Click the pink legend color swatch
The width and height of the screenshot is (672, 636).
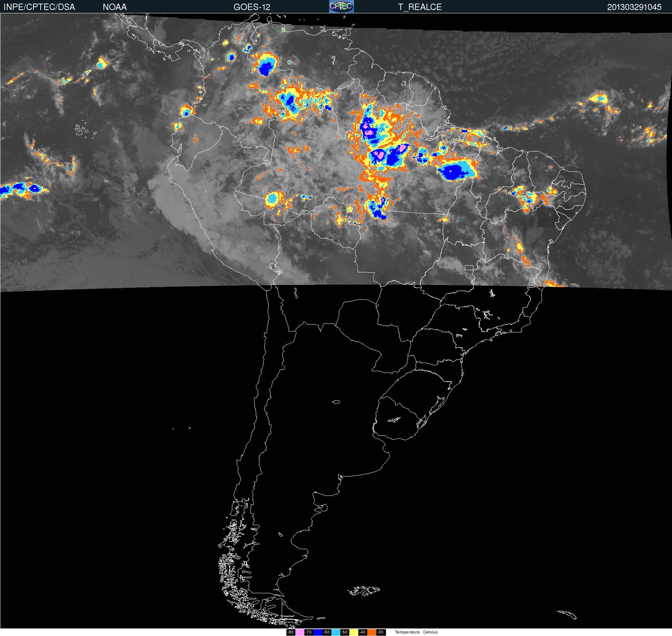[300, 632]
